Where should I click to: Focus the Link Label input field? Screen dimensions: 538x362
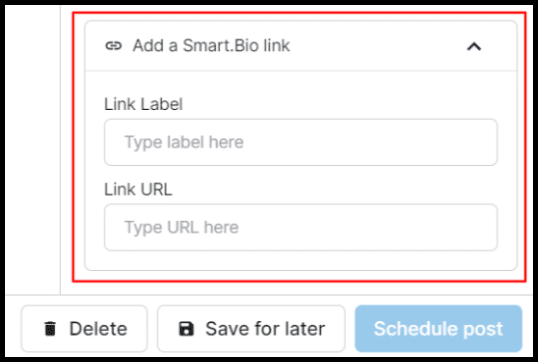pyautogui.click(x=301, y=142)
